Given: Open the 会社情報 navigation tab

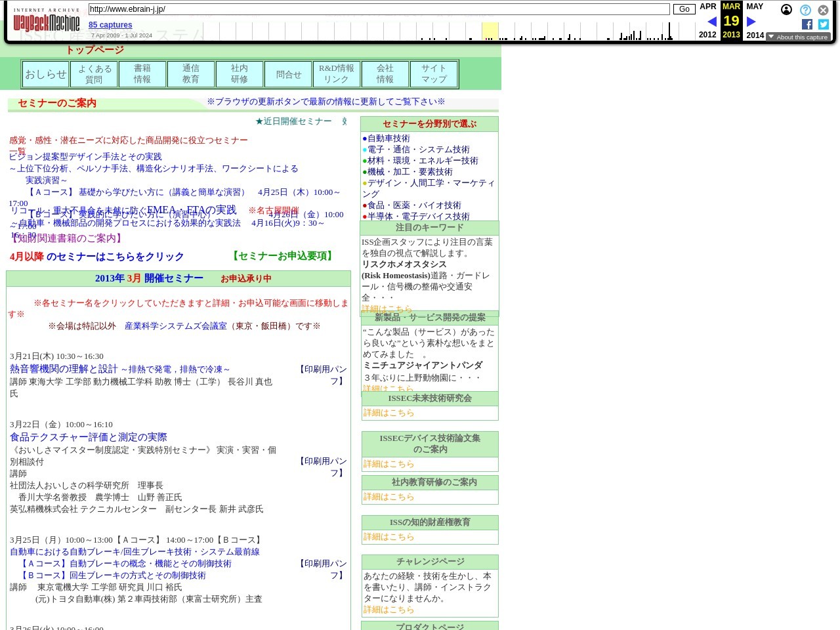Looking at the screenshot, I should [x=385, y=74].
